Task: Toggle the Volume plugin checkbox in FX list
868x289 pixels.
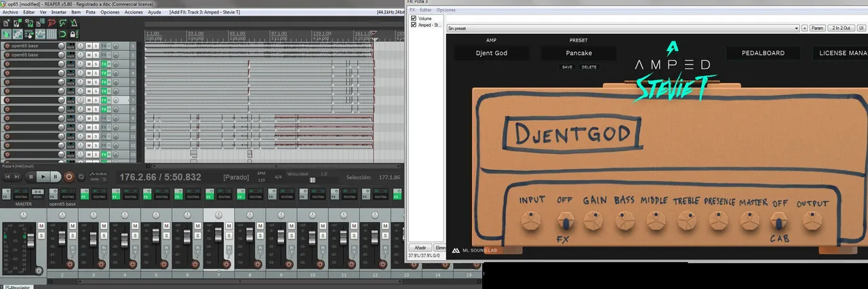Action: pos(414,18)
